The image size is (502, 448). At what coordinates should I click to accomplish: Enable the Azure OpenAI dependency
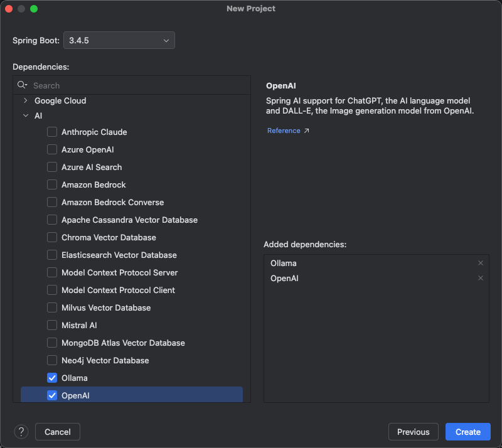(52, 149)
